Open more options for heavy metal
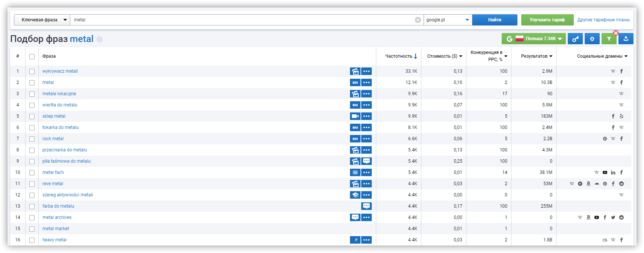The width and height of the screenshot is (644, 253). 366,240
